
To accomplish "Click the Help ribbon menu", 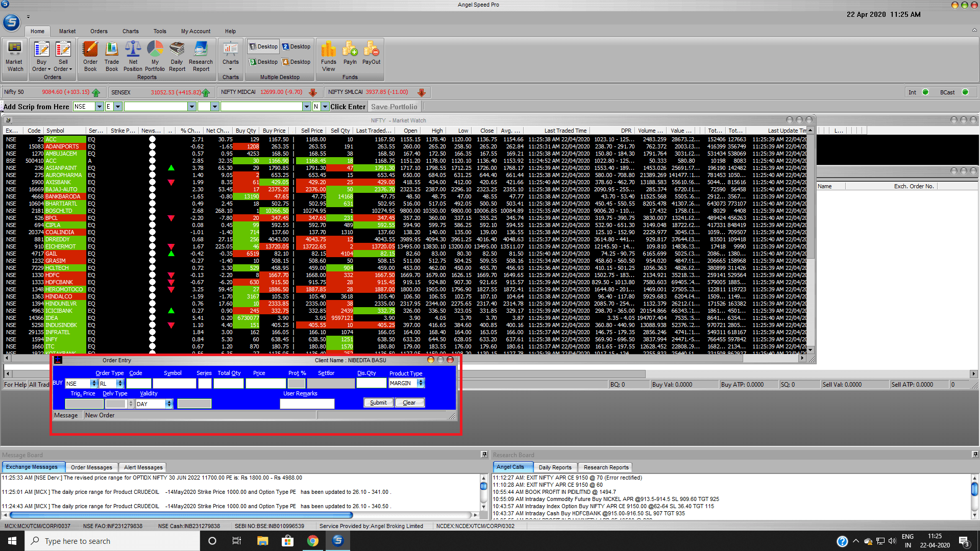I will pyautogui.click(x=230, y=31).
